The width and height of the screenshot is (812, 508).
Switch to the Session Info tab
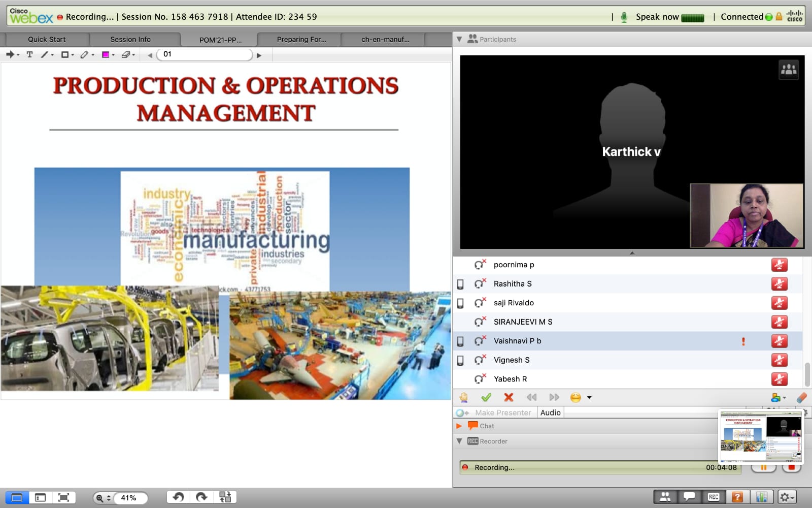coord(130,40)
